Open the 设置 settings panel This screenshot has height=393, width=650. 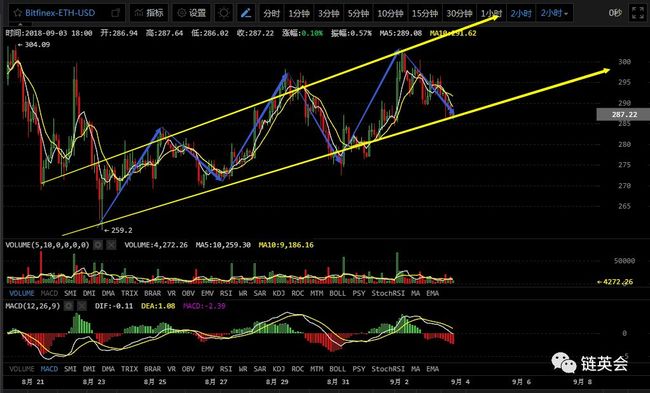192,13
